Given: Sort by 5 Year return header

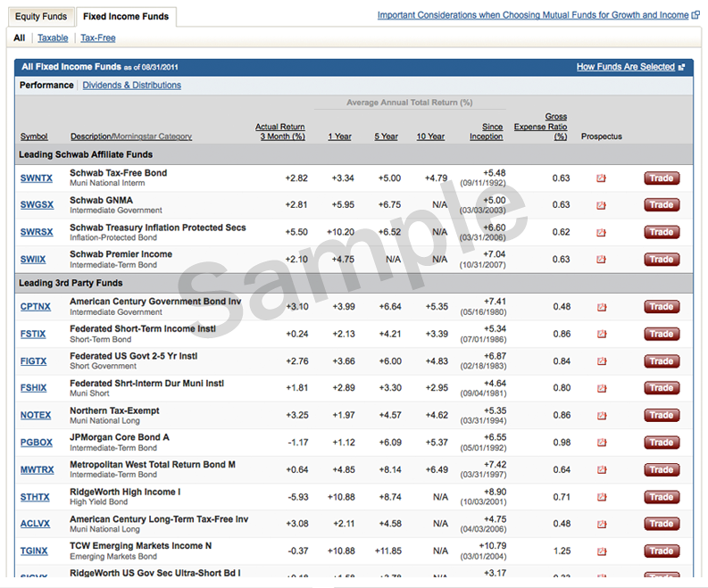Looking at the screenshot, I should (386, 137).
